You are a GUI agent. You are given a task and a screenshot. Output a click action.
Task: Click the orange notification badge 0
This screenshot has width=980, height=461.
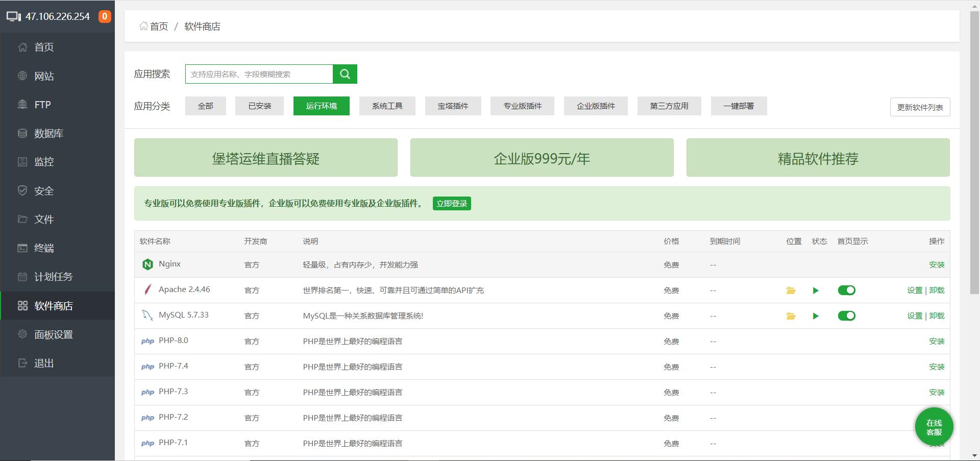(x=105, y=16)
